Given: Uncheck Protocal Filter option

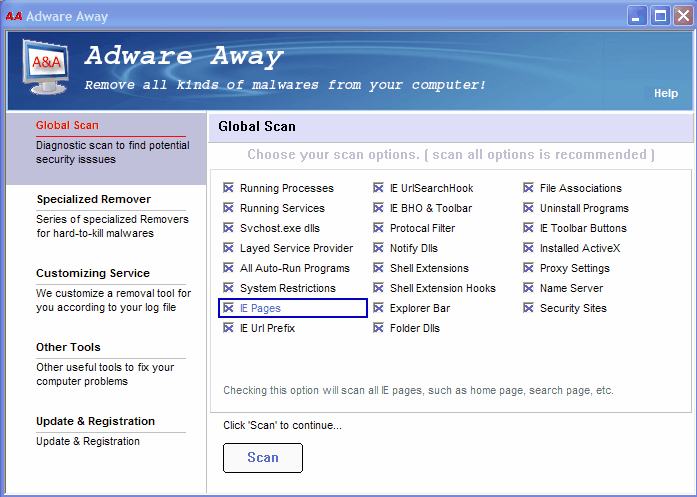Looking at the screenshot, I should pyautogui.click(x=378, y=228).
